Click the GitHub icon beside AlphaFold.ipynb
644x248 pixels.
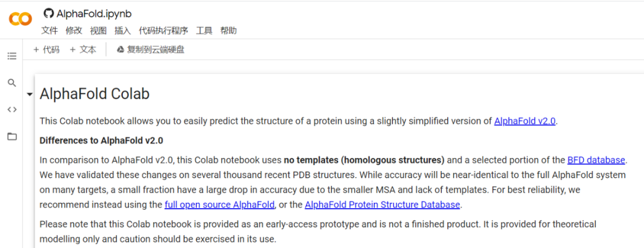(48, 13)
